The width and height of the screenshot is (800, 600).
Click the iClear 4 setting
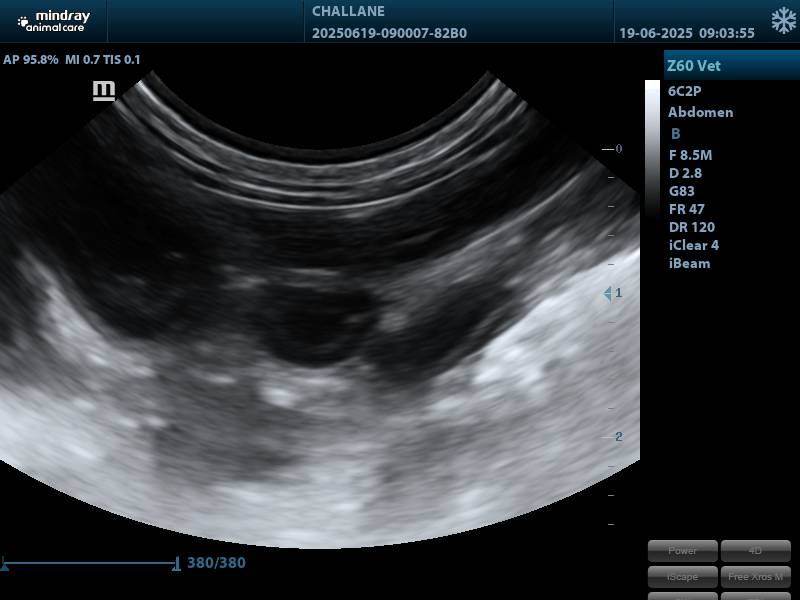694,245
